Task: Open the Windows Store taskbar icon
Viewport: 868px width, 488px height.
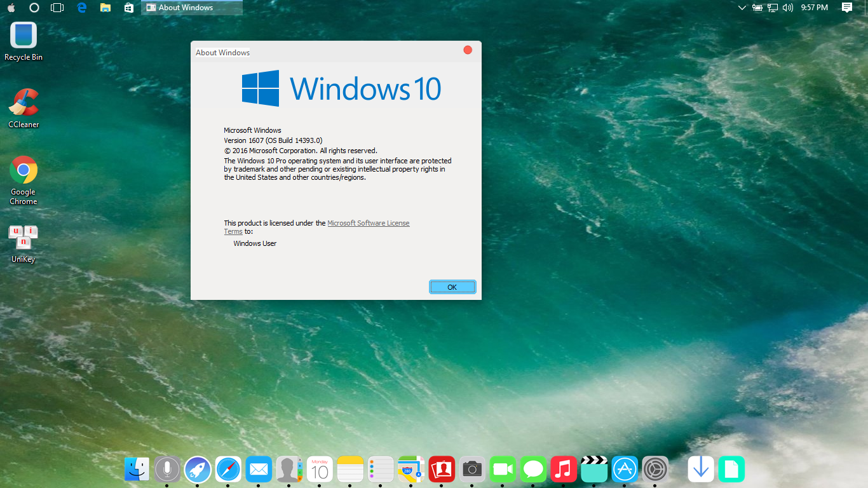Action: pyautogui.click(x=128, y=8)
